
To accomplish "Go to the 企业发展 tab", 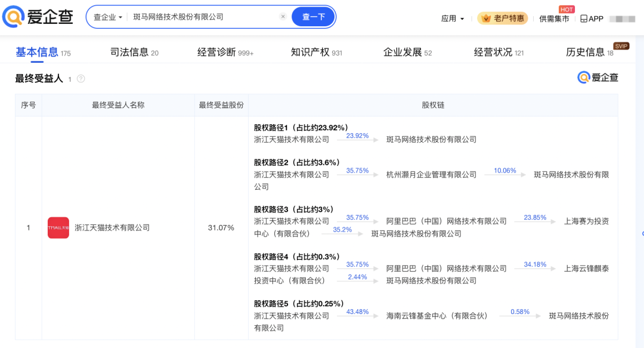I will coord(407,53).
